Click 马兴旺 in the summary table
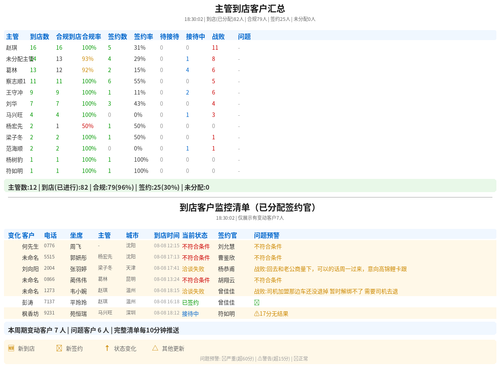Screen dimensions: 500x381 tap(14, 115)
